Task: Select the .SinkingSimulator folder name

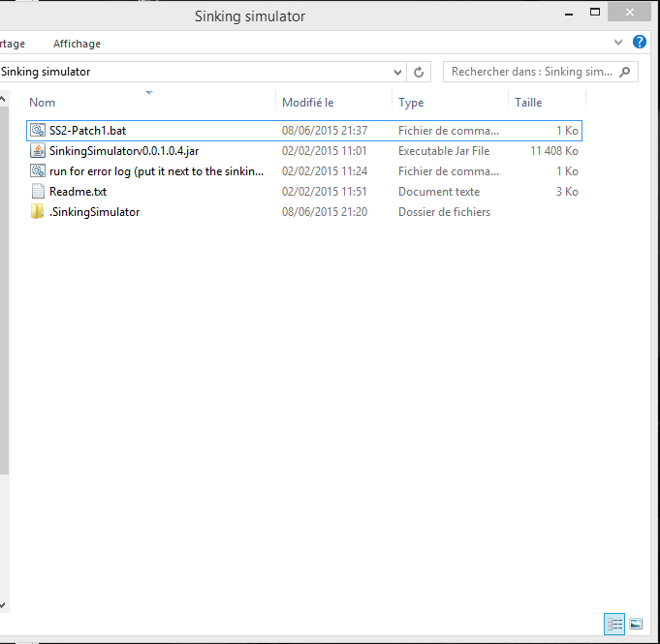Action: [94, 211]
